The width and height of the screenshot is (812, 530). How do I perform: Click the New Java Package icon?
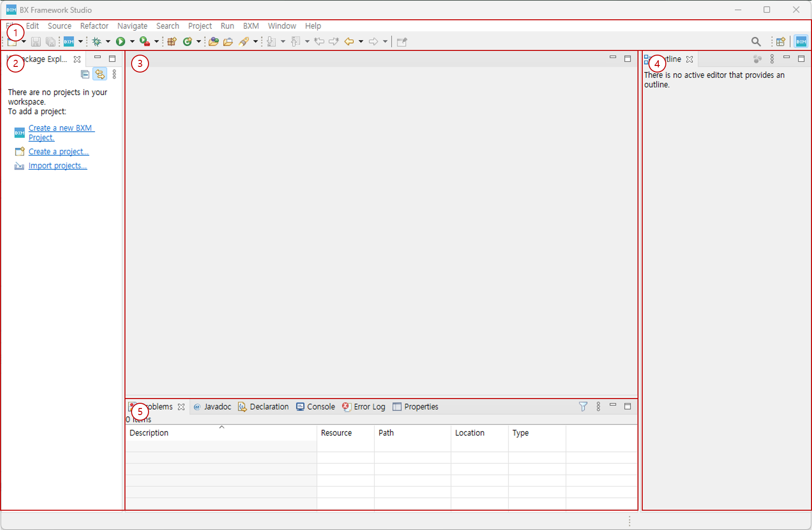click(x=172, y=41)
